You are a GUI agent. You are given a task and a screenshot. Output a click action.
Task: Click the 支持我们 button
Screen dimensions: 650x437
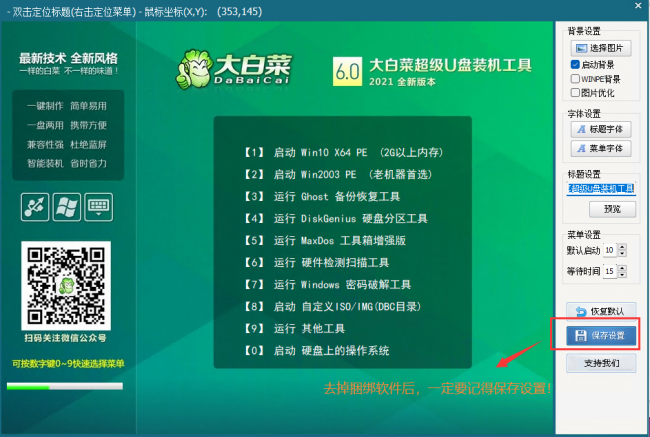click(x=601, y=363)
